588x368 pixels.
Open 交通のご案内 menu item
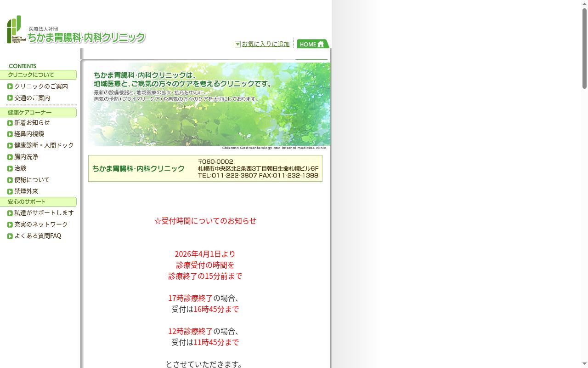pos(32,98)
